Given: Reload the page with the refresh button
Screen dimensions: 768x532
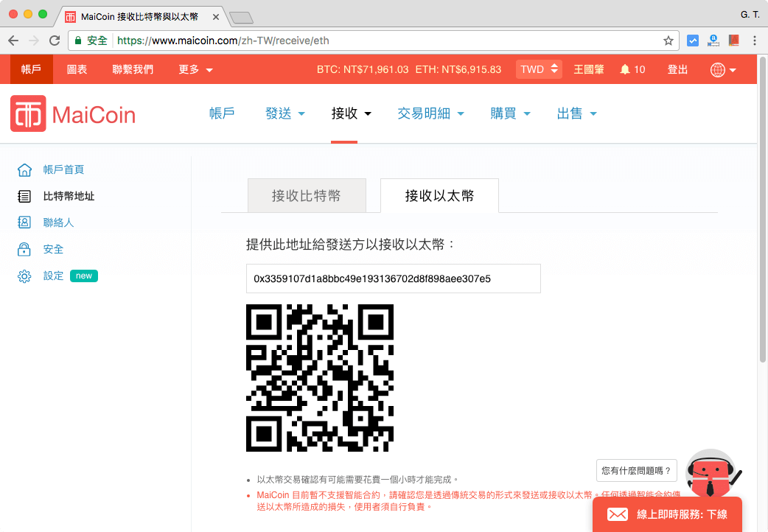Looking at the screenshot, I should (x=55, y=41).
